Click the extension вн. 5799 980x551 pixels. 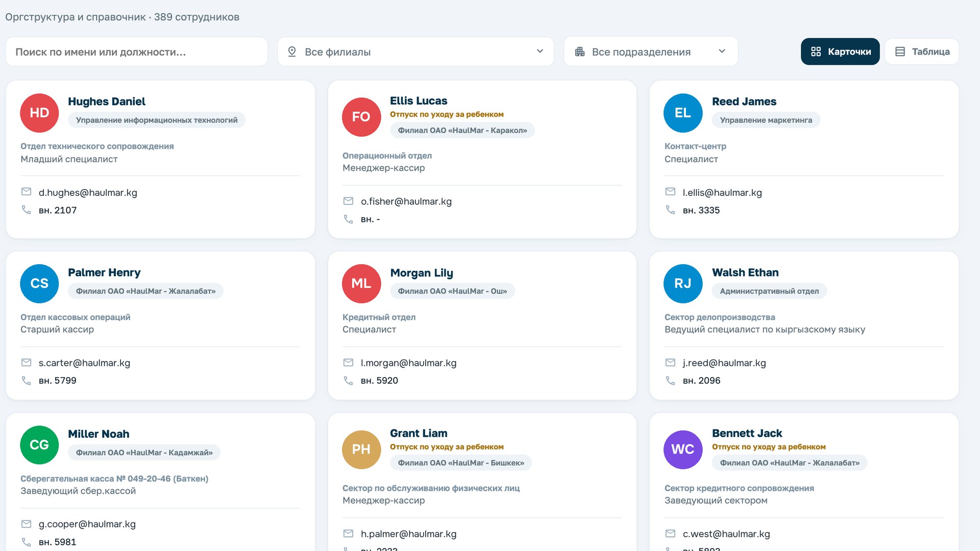pos(58,381)
